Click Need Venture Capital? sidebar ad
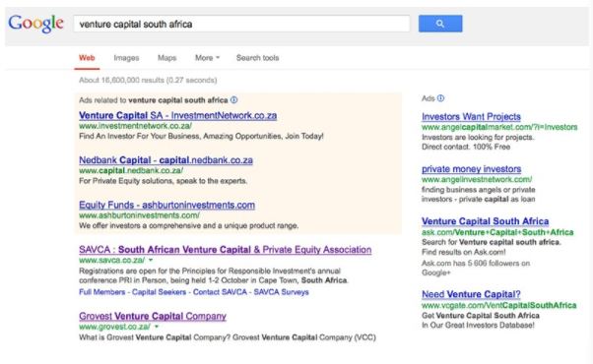Viewport: 593px width, 364px height. pyautogui.click(x=471, y=294)
